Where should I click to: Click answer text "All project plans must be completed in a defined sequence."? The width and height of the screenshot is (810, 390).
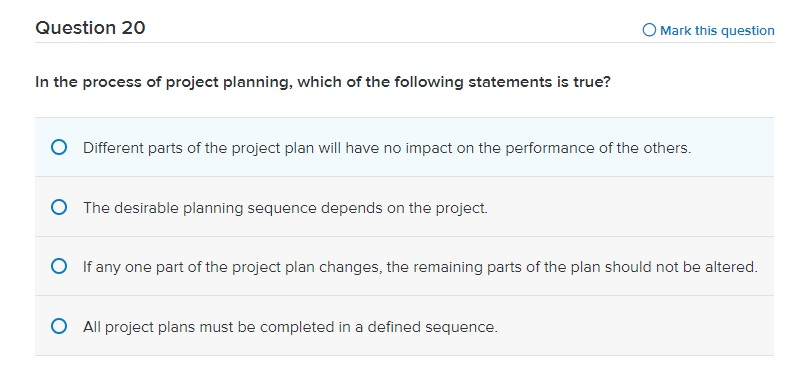[290, 327]
